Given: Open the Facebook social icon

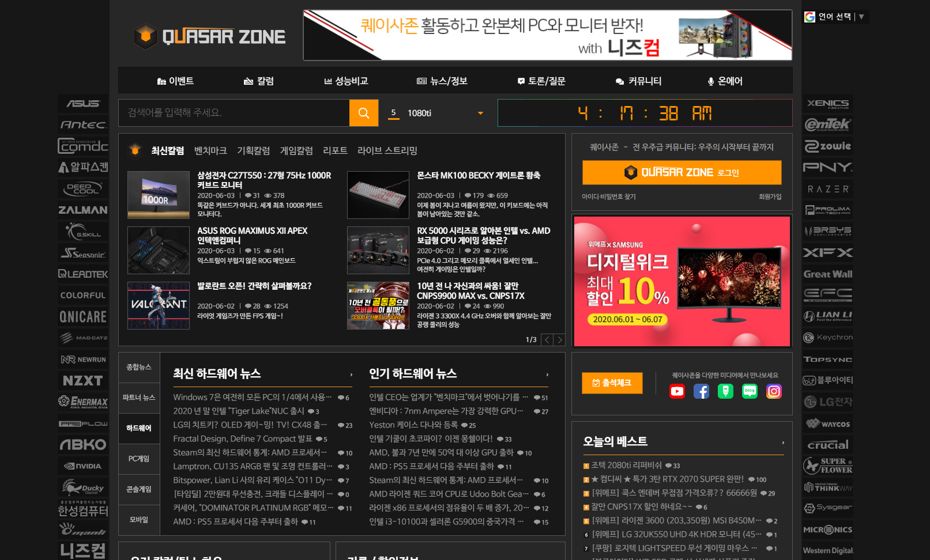Looking at the screenshot, I should pos(701,392).
